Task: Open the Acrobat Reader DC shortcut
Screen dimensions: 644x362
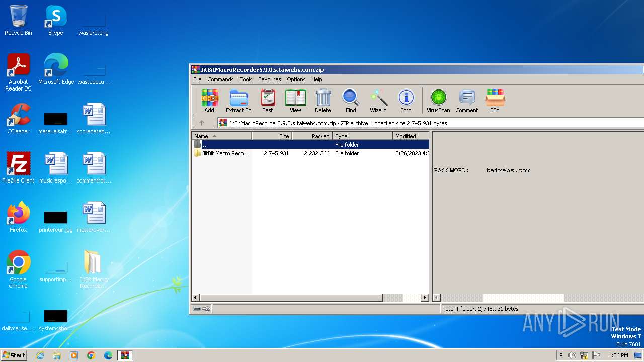Action: [18, 72]
